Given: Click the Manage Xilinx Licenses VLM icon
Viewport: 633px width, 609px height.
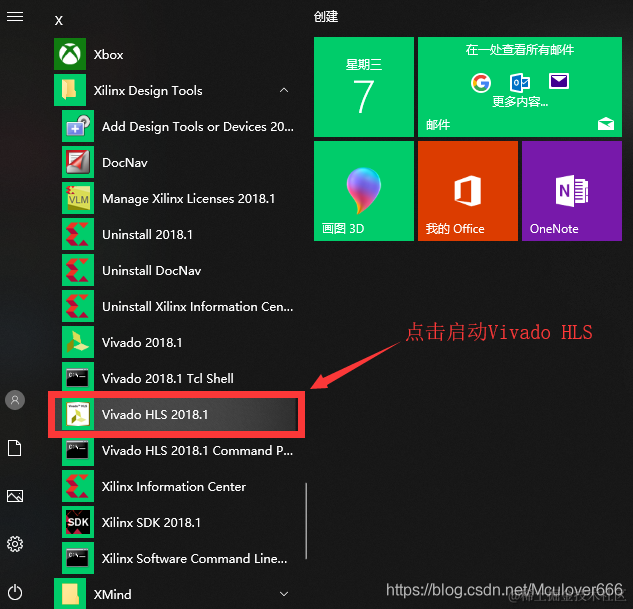Looking at the screenshot, I should 78,198.
